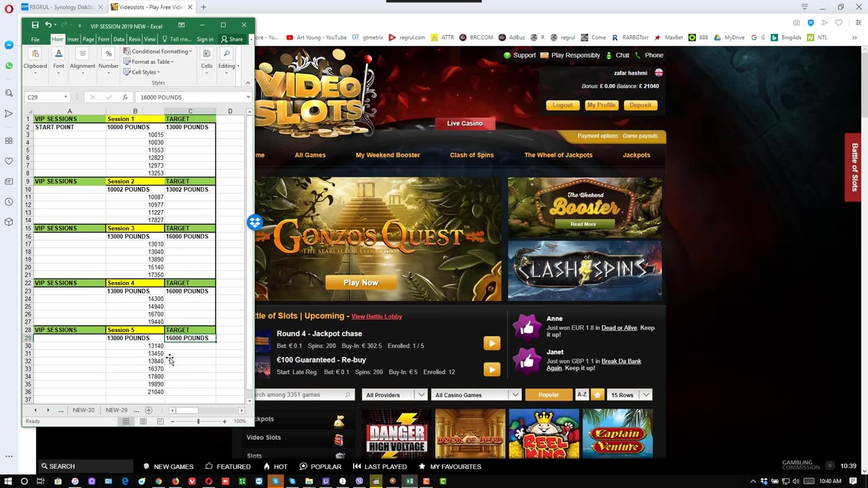Click the Logout button
This screenshot has height=488, width=868.
point(563,105)
